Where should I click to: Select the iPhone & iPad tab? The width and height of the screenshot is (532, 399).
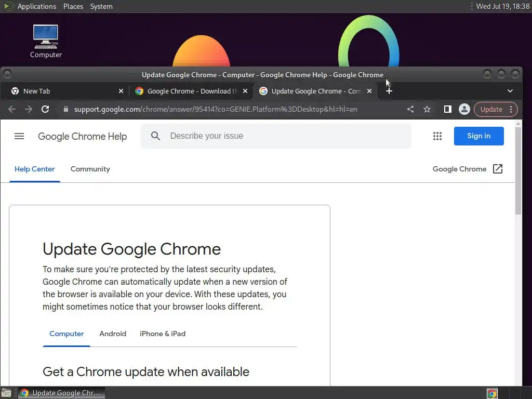163,334
